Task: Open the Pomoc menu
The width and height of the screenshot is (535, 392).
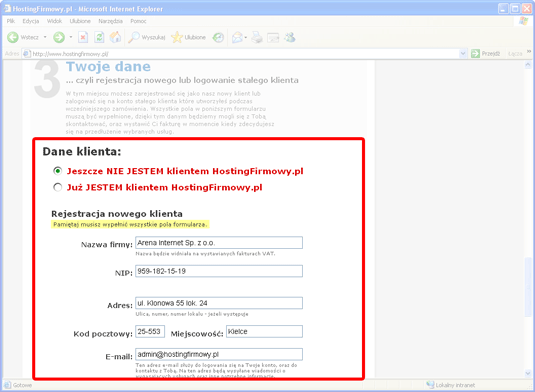Action: coord(138,21)
